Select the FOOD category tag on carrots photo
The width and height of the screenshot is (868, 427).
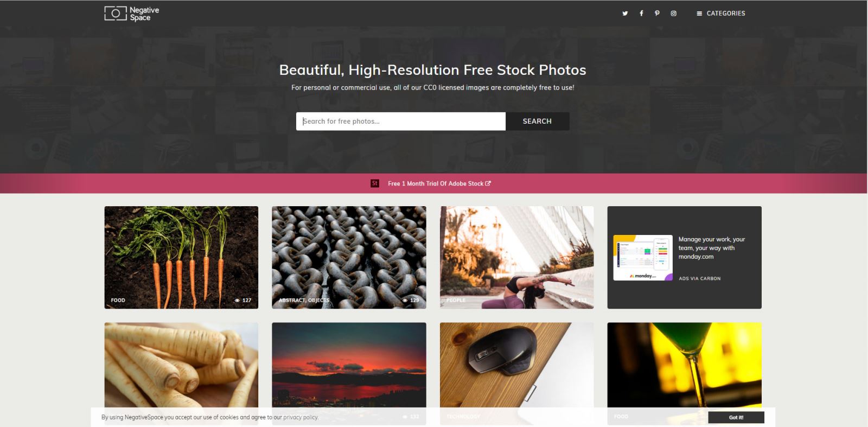coord(118,300)
